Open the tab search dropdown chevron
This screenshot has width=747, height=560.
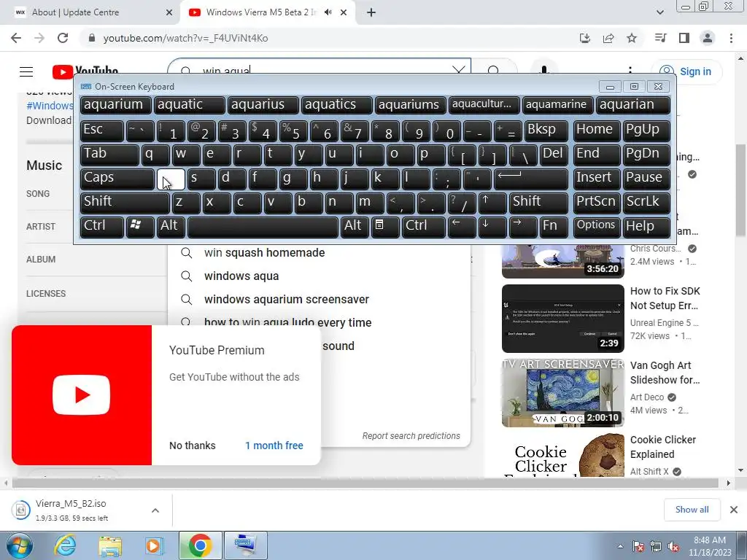(x=659, y=12)
